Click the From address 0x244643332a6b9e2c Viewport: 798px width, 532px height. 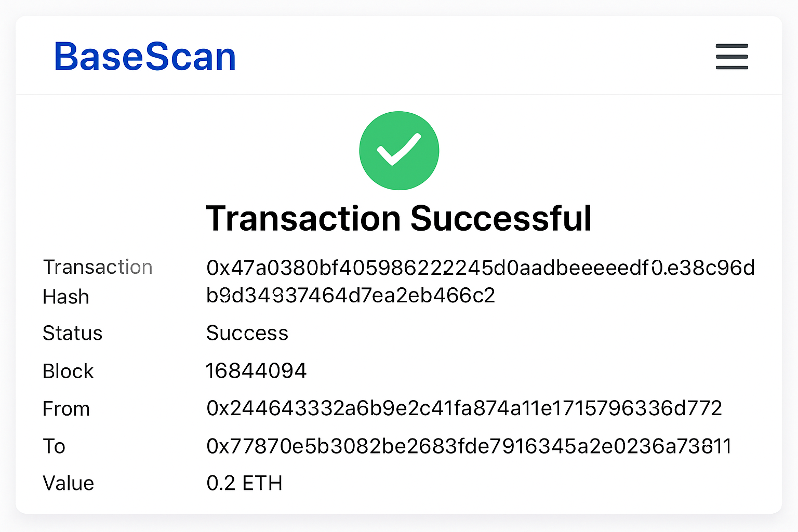point(464,409)
